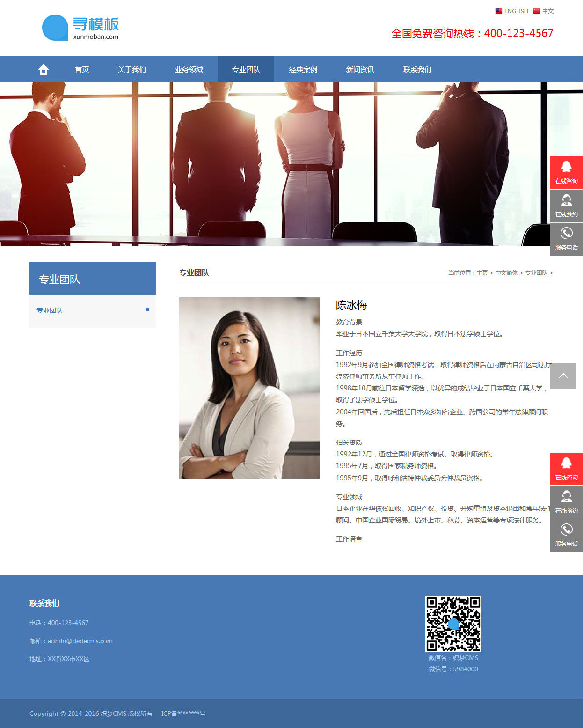
Task: Click 主页 in the breadcrumb
Action: coord(482,272)
